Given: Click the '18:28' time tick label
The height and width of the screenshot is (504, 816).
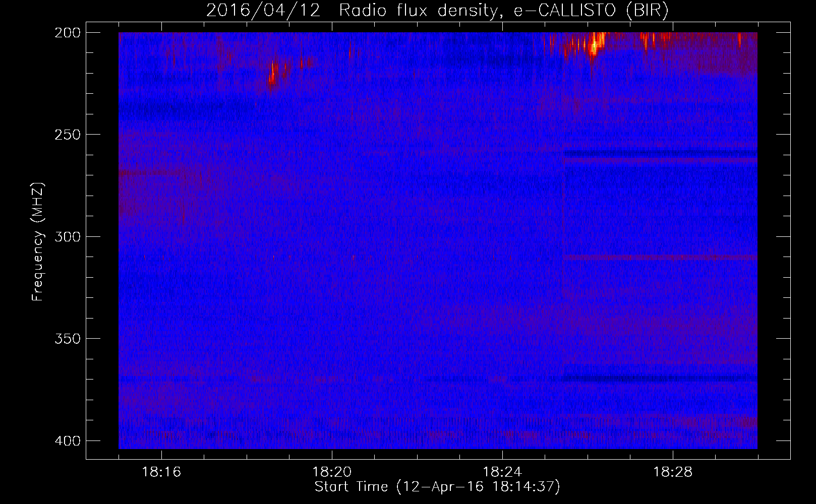Looking at the screenshot, I should [673, 472].
